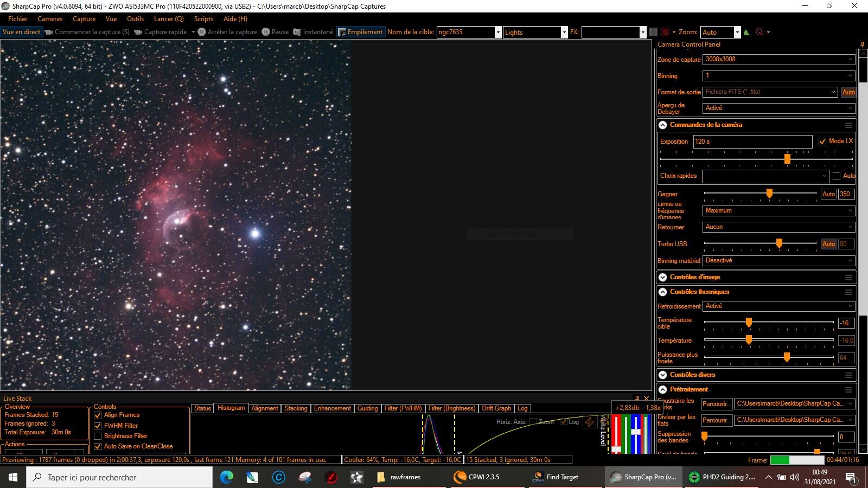868x488 pixels.
Task: Enable the Brightness Filter checkbox
Action: 98,436
